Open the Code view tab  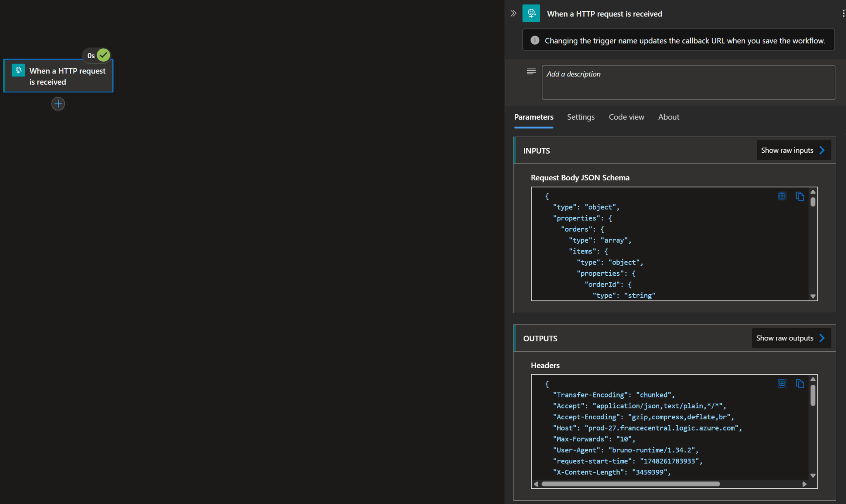(626, 117)
